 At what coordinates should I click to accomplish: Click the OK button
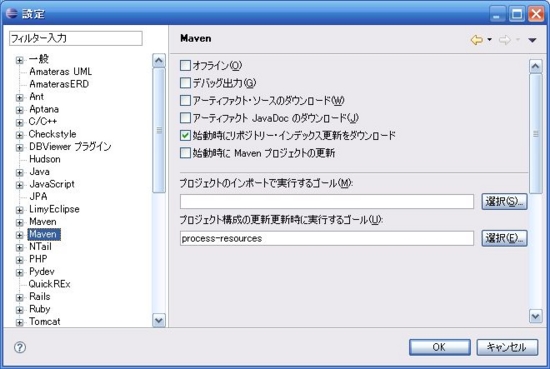click(440, 347)
